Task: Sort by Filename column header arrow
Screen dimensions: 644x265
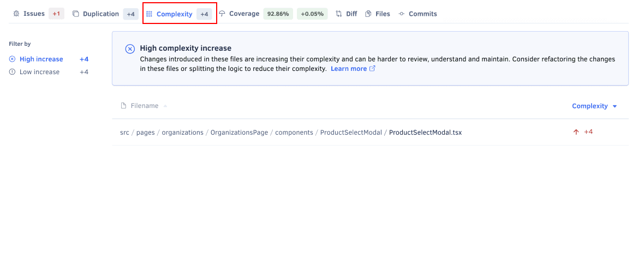Action: pos(165,106)
